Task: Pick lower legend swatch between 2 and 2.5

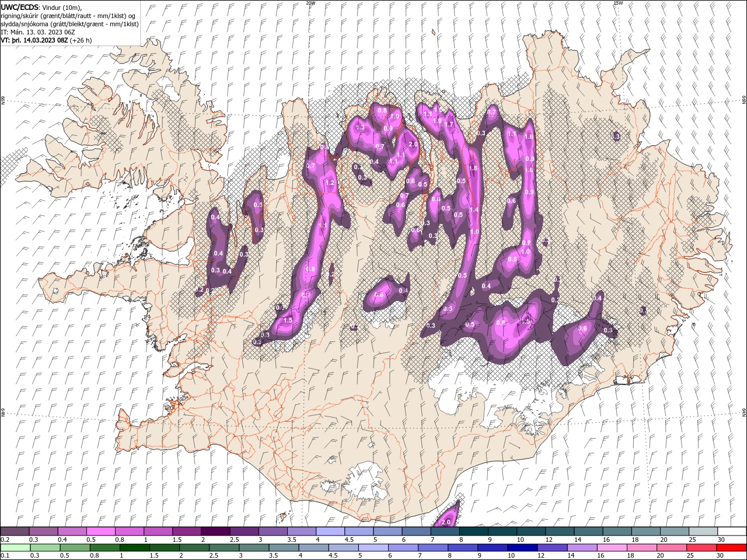Action: [194, 548]
